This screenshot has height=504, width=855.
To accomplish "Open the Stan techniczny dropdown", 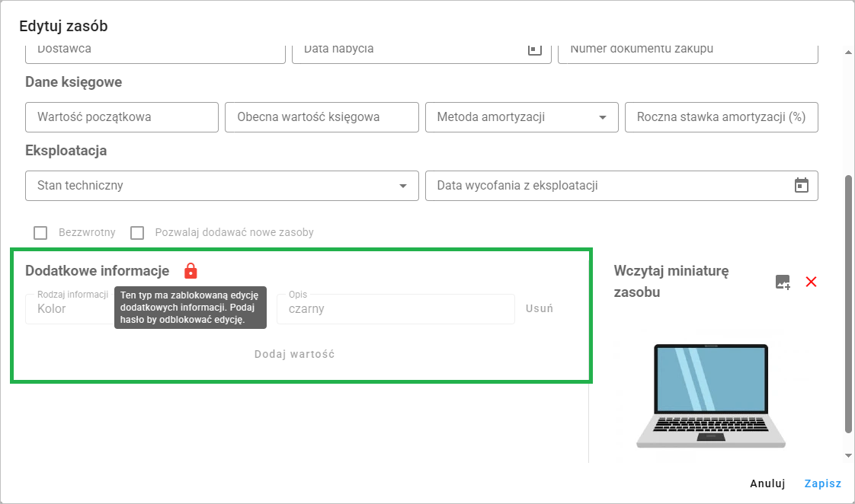I will [x=222, y=186].
